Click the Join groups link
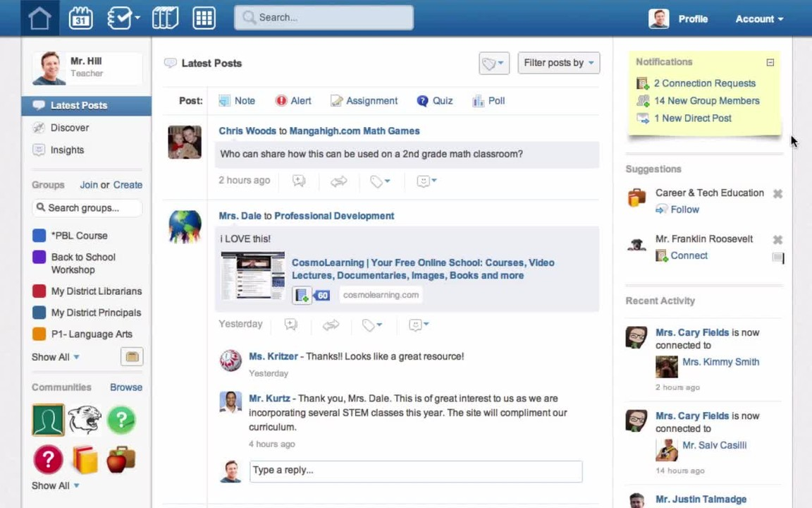 [89, 185]
